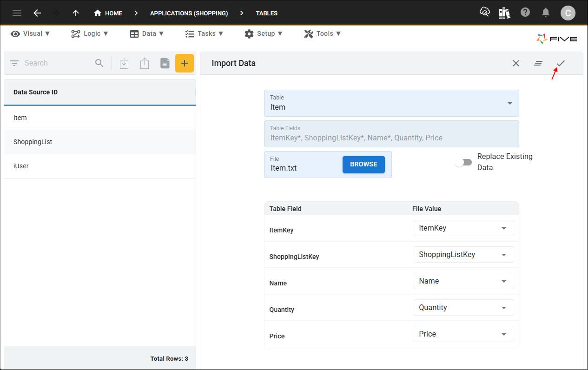Open the notifications bell

[x=546, y=13]
